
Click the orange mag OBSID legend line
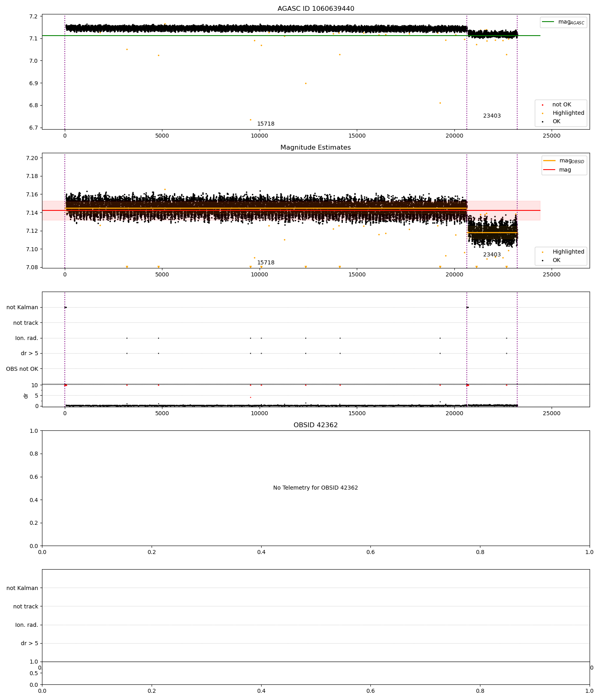[550, 161]
